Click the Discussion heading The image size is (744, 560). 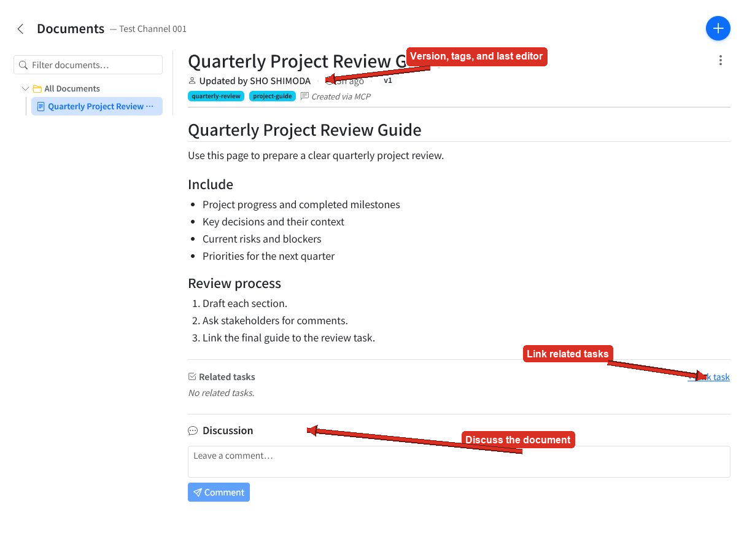228,430
